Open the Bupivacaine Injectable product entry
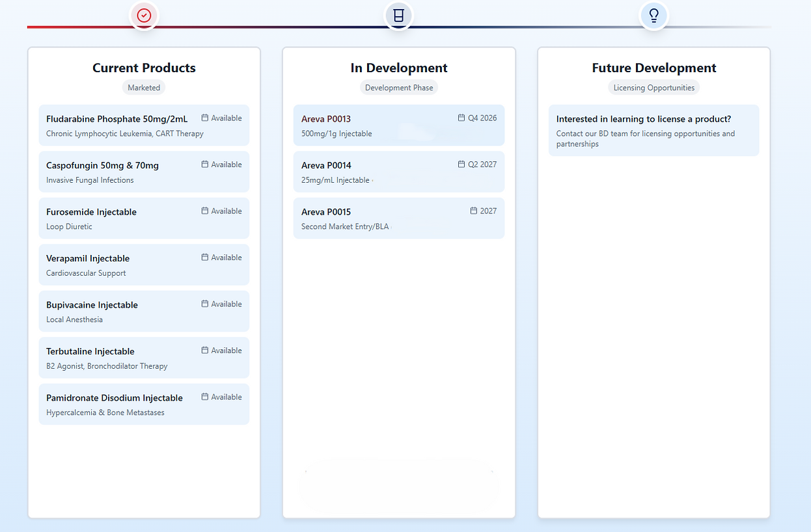The image size is (811, 532). point(144,311)
